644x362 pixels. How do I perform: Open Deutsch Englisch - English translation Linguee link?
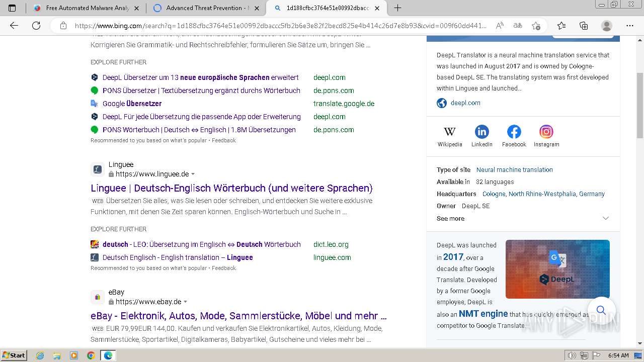click(178, 257)
